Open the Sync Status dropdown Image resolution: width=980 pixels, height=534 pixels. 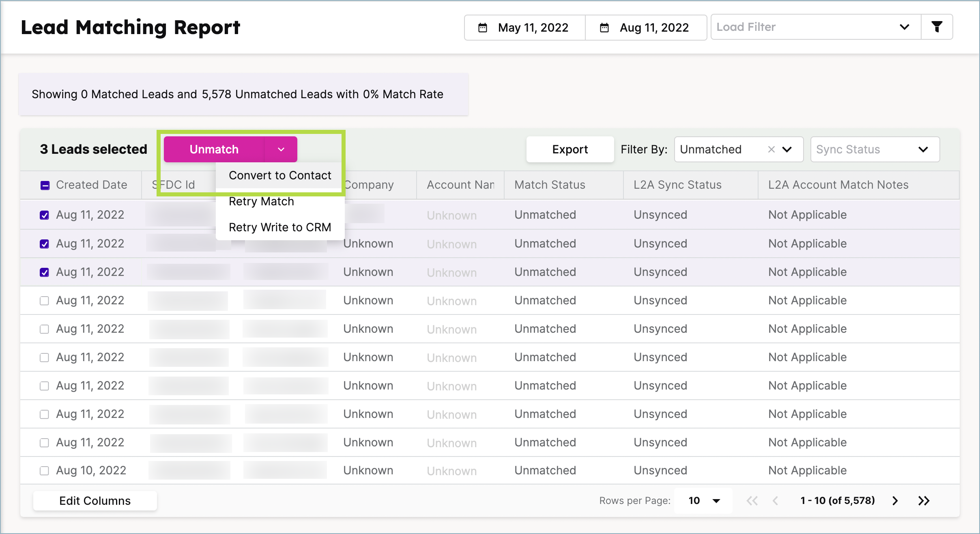[x=875, y=149]
